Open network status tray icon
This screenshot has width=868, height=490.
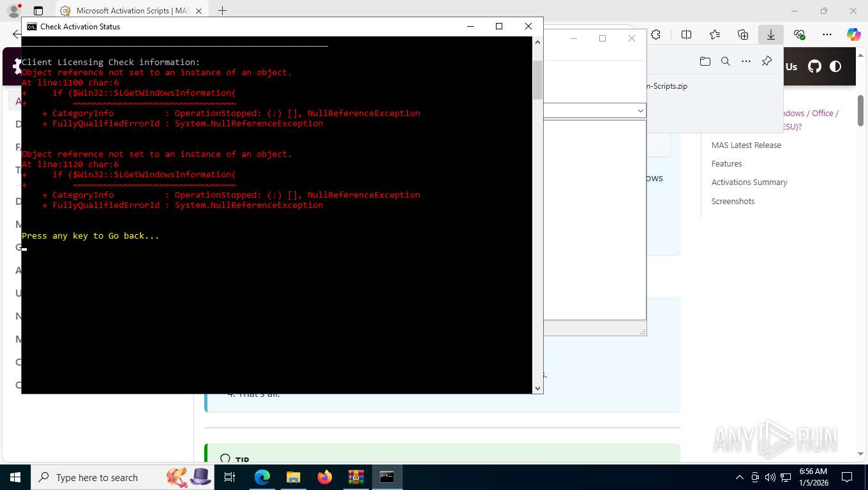point(786,477)
